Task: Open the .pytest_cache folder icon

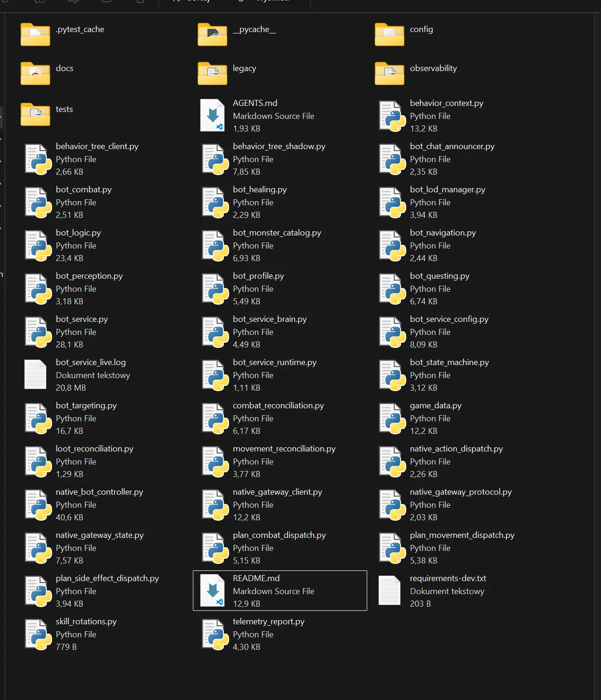Action: [35, 34]
